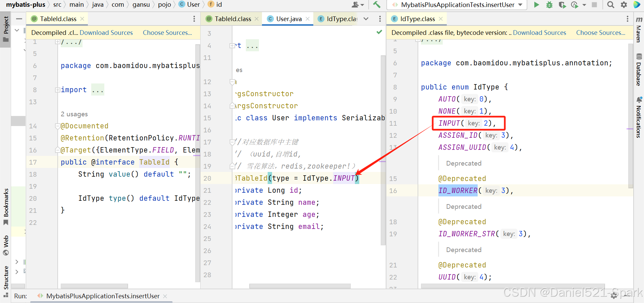Select the TableId.class tab in the middle editor
Image resolution: width=644 pixels, height=303 pixels.
[x=231, y=19]
